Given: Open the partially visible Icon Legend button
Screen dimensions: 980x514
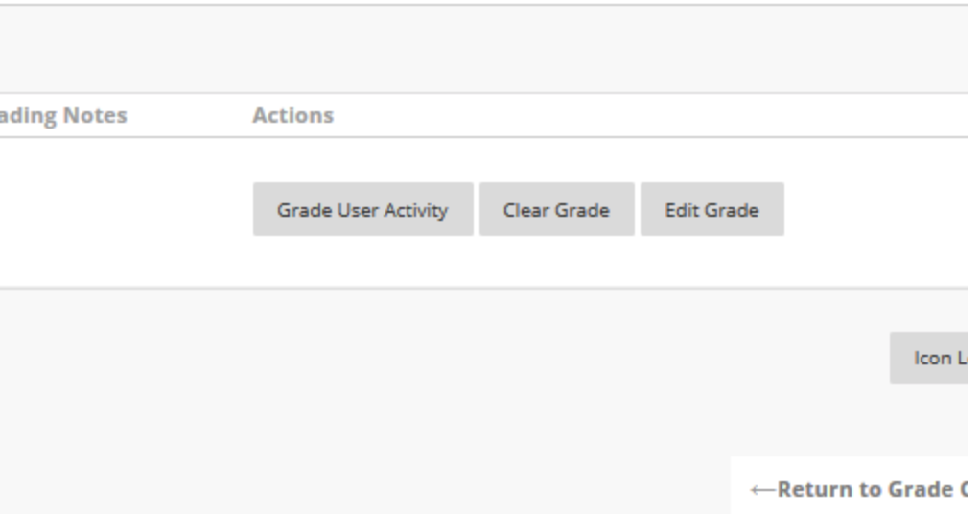Looking at the screenshot, I should coord(936,359).
